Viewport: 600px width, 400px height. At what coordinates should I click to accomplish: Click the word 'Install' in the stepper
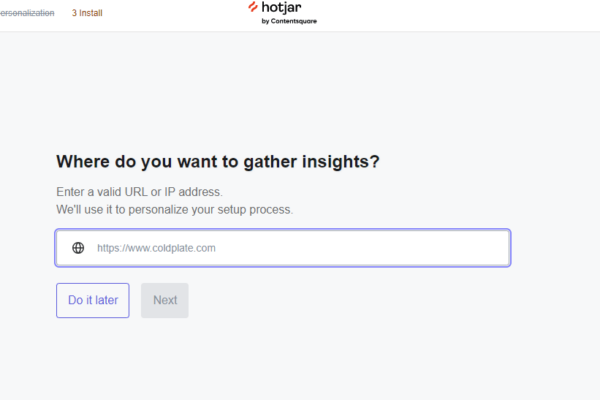91,13
